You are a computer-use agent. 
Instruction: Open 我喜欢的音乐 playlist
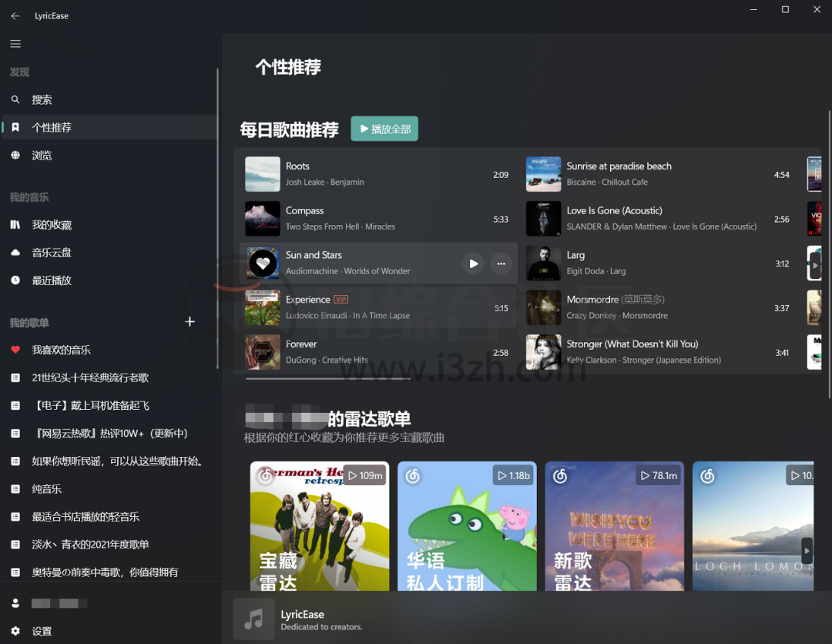[109, 350]
